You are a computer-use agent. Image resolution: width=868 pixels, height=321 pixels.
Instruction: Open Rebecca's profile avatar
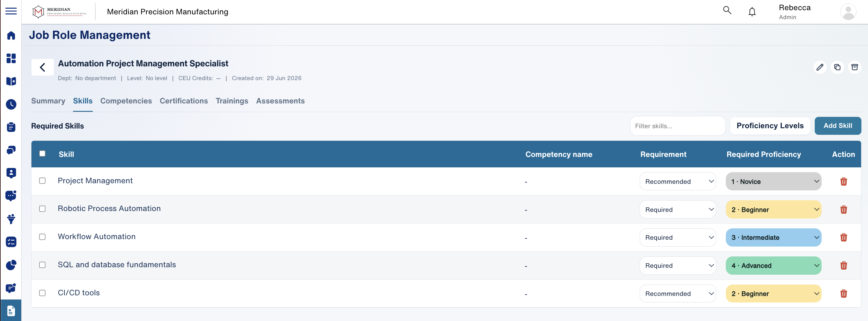click(848, 12)
